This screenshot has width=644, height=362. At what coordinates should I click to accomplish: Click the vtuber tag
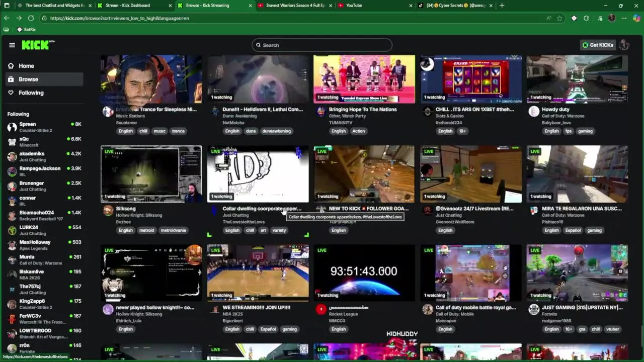coord(612,329)
